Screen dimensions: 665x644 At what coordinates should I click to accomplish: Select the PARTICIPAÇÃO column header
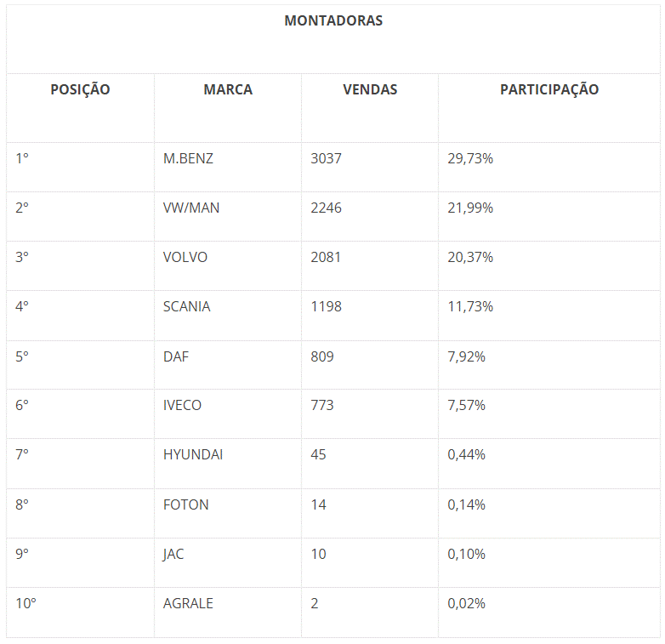[x=549, y=89]
